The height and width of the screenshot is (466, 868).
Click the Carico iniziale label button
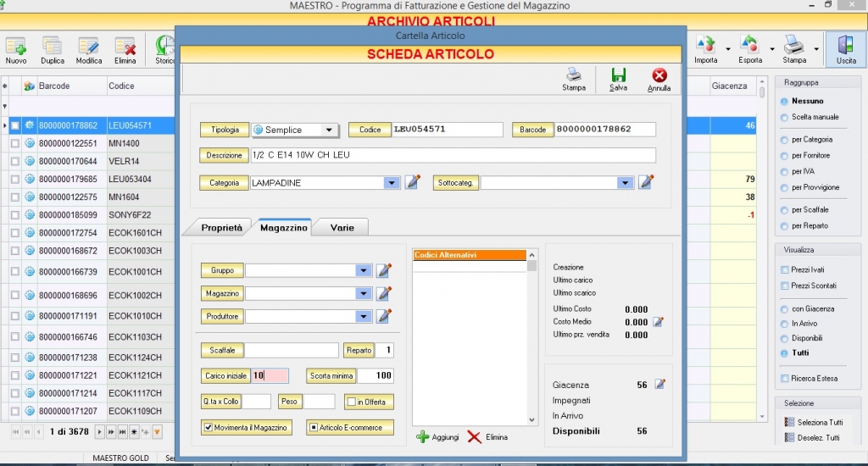pyautogui.click(x=225, y=376)
